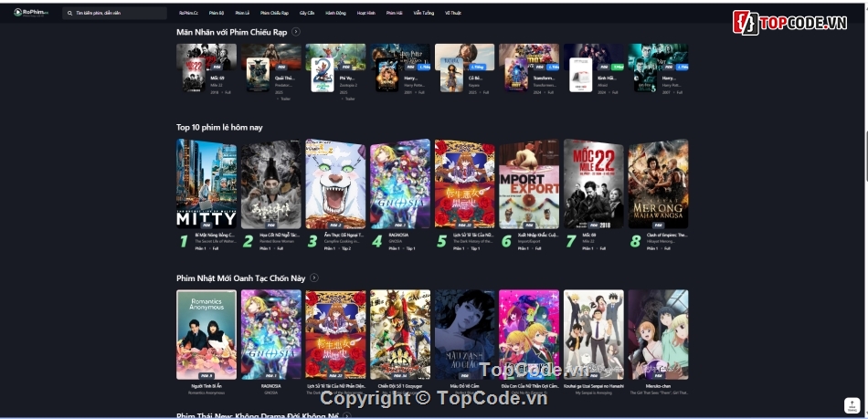The height and width of the screenshot is (419, 868).
Task: Open the Import Export rank 6 poster
Action: point(529,183)
